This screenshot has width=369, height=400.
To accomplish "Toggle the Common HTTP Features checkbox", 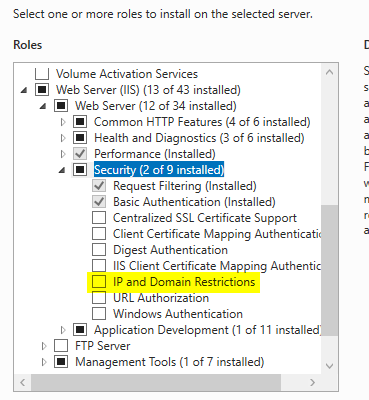I will tap(80, 122).
